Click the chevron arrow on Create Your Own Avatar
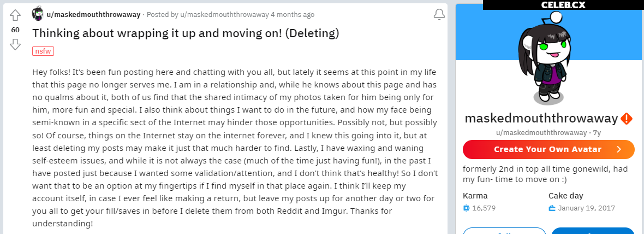Viewport: 644px width, 234px height. [619, 149]
